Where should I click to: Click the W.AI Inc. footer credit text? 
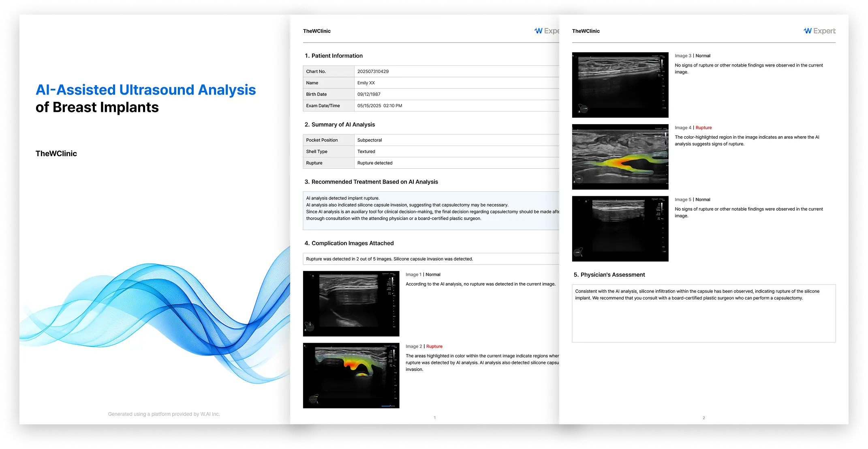164,414
